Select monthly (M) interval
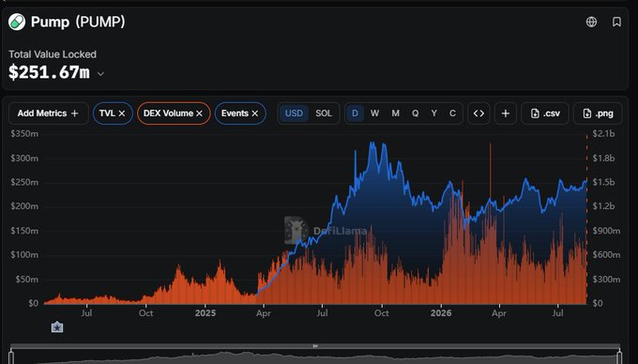 pyautogui.click(x=396, y=114)
